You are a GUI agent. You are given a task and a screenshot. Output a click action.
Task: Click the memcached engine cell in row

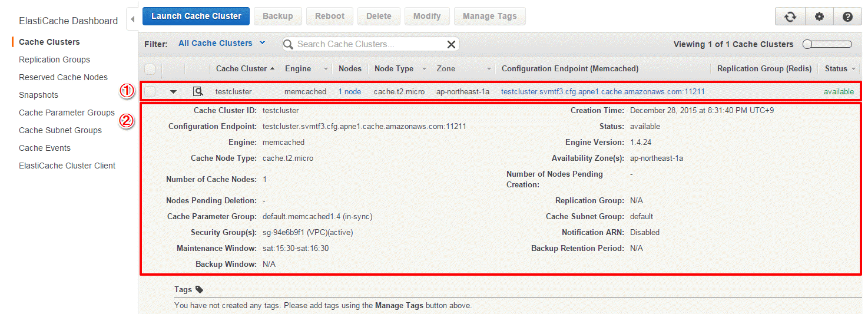click(305, 91)
